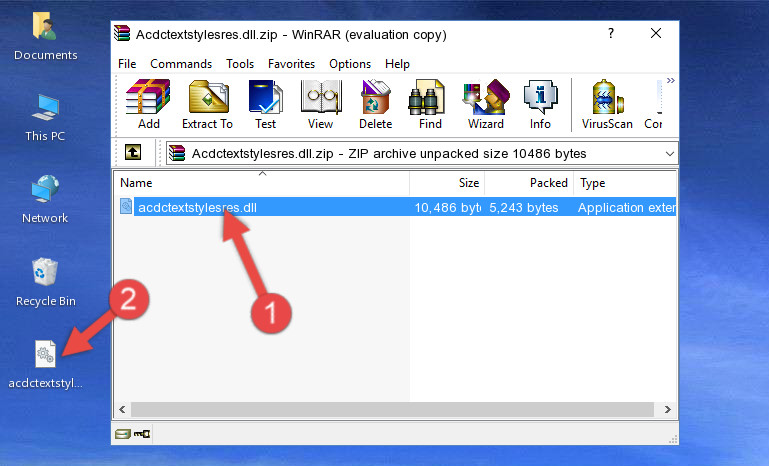This screenshot has height=466, width=769.
Task: Select the acdctextstyl... desktop file
Action: pos(46,364)
